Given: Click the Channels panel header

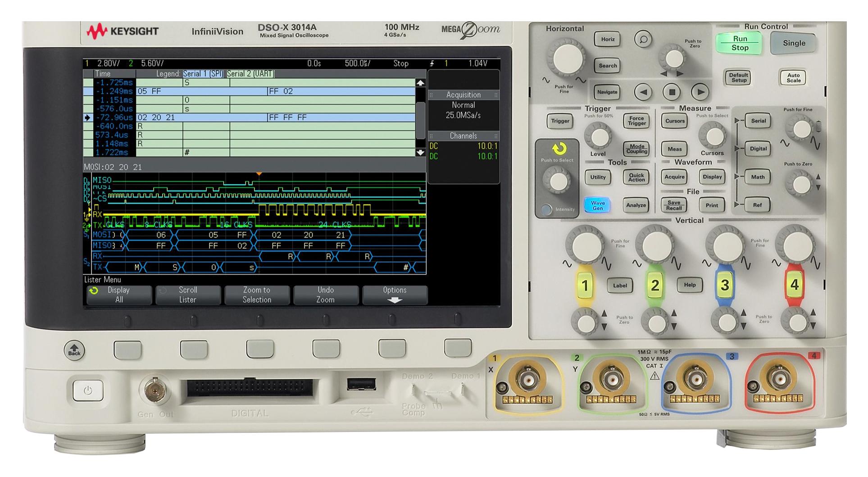Looking at the screenshot, I should pos(464,136).
